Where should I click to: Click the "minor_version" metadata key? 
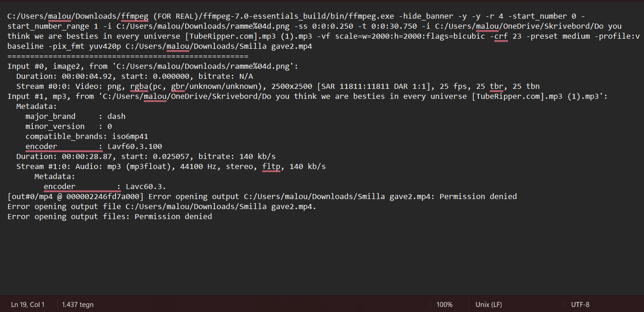55,126
